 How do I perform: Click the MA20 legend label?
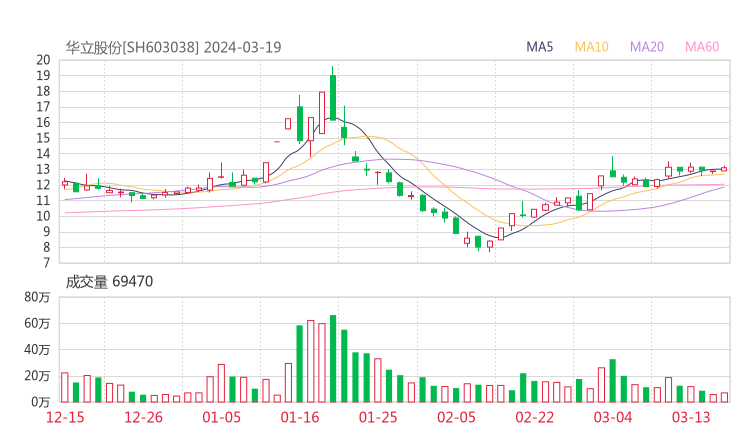tap(647, 47)
